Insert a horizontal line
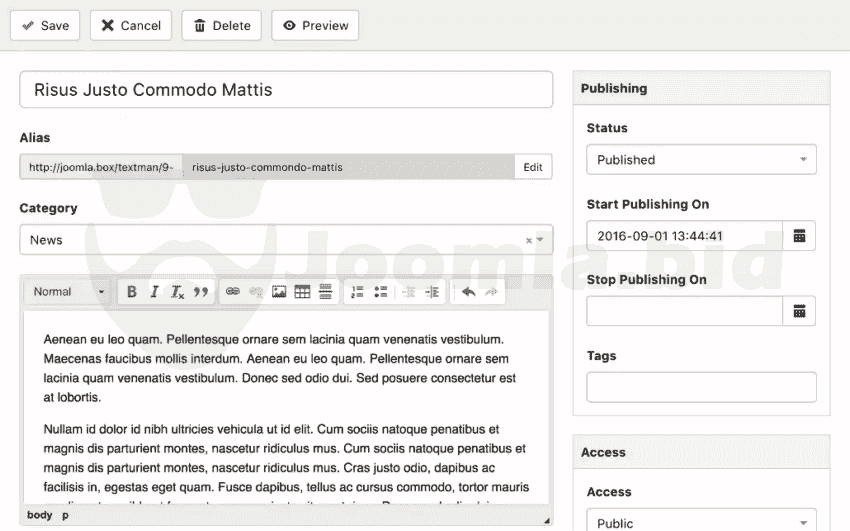 tap(325, 292)
